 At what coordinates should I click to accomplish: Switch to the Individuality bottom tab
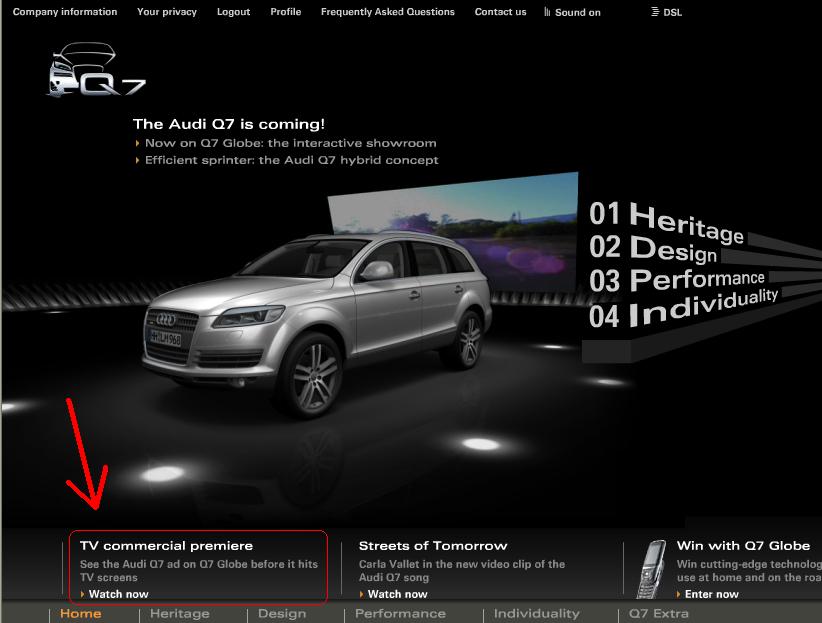[537, 614]
